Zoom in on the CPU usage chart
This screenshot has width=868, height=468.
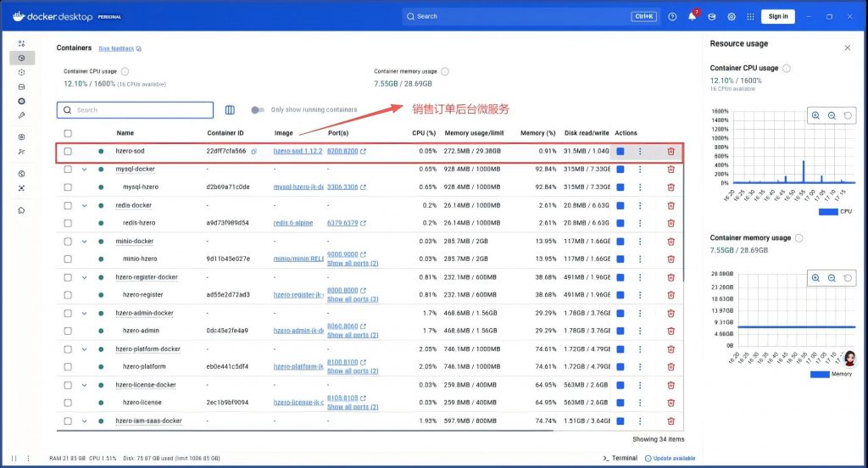pyautogui.click(x=815, y=115)
